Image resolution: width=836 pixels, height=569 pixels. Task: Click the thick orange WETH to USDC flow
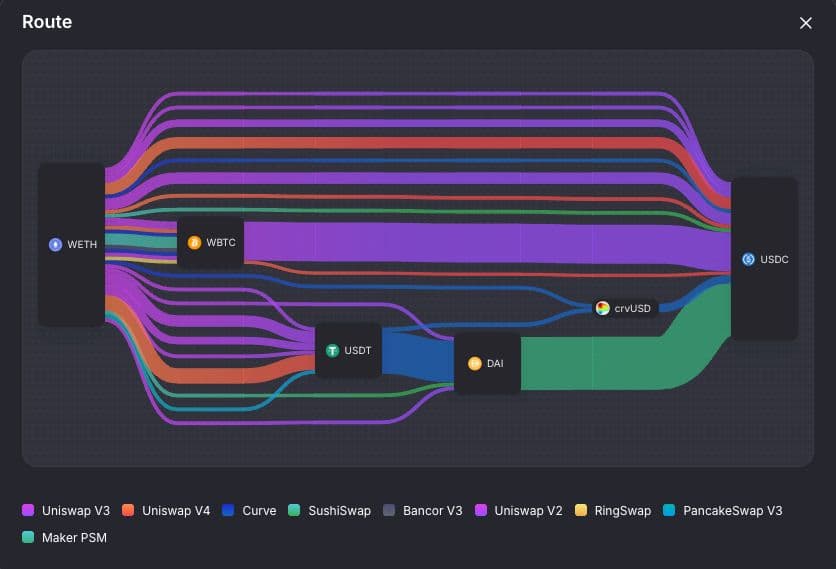pos(416,143)
